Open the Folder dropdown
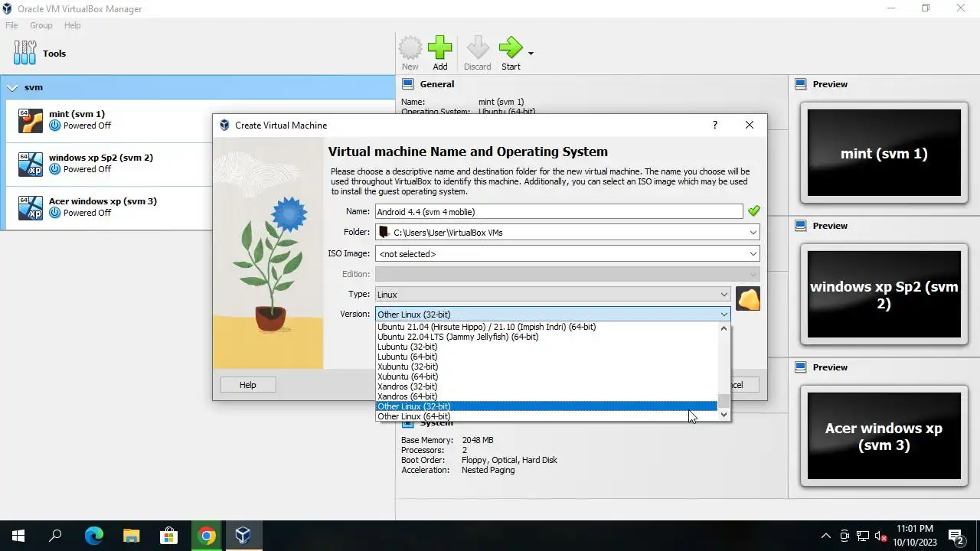Screen dimensions: 980x551 pyautogui.click(x=567, y=232)
